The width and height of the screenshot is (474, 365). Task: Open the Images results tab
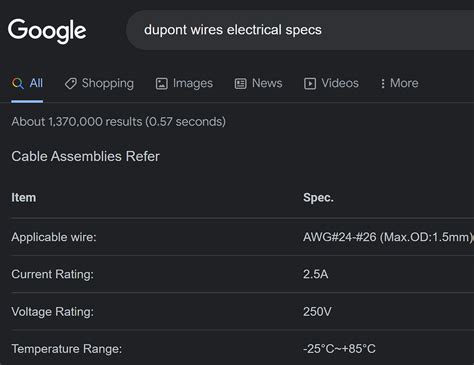click(x=184, y=83)
